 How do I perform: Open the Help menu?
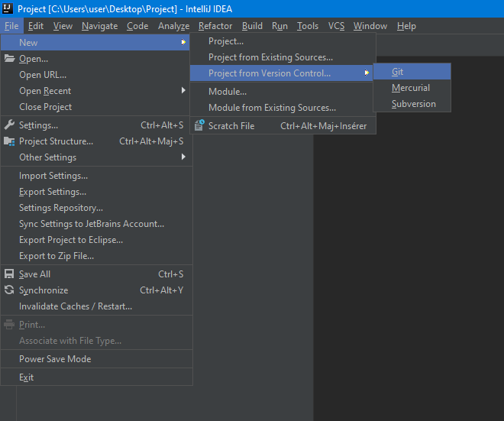[406, 26]
